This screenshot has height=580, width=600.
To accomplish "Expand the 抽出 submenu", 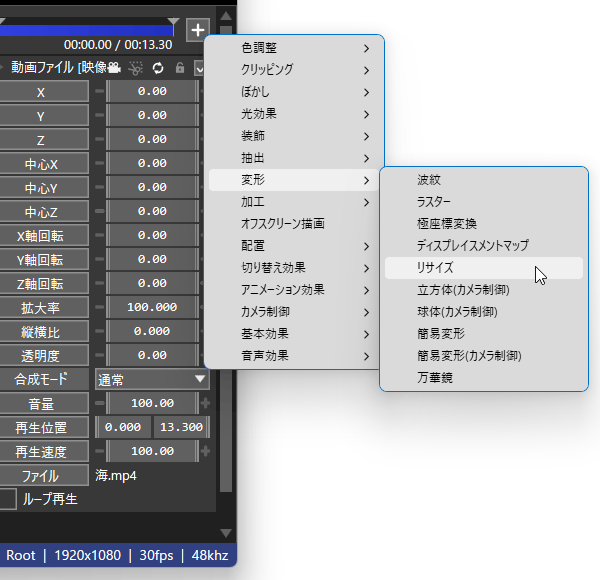I will 294,158.
